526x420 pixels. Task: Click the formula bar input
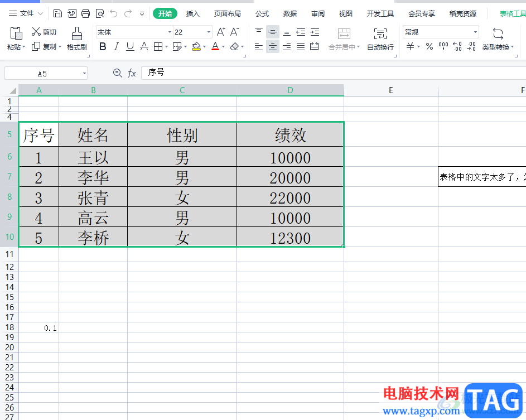(x=334, y=73)
